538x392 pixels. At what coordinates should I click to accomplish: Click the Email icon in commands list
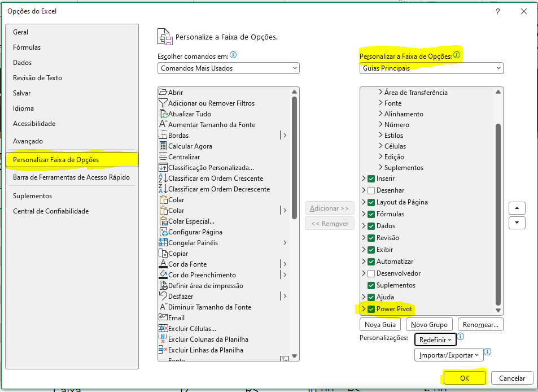point(163,317)
